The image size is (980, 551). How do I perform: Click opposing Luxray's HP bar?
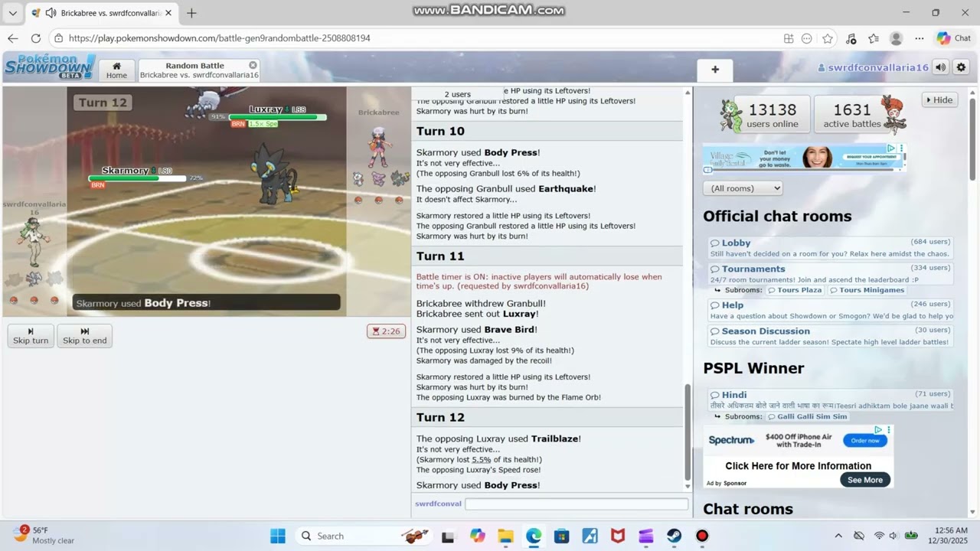coord(277,117)
